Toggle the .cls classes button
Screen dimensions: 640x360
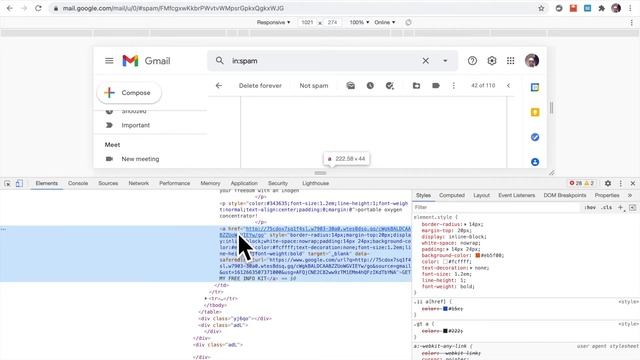607,207
